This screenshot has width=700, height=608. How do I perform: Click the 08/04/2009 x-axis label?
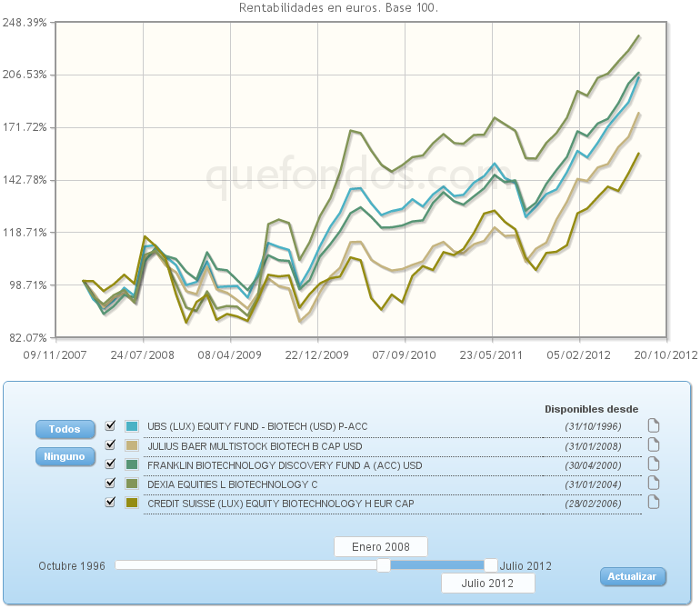(229, 355)
